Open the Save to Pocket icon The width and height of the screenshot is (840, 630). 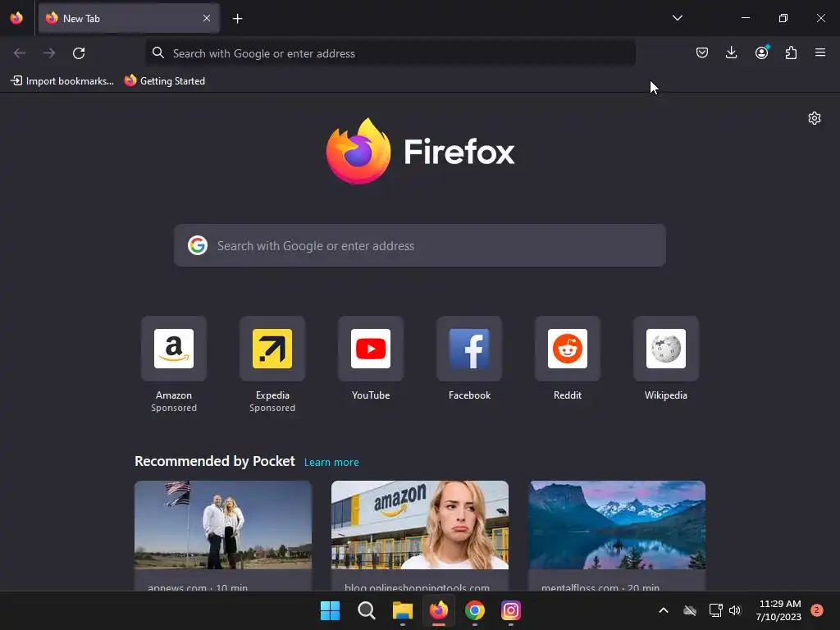pyautogui.click(x=702, y=52)
